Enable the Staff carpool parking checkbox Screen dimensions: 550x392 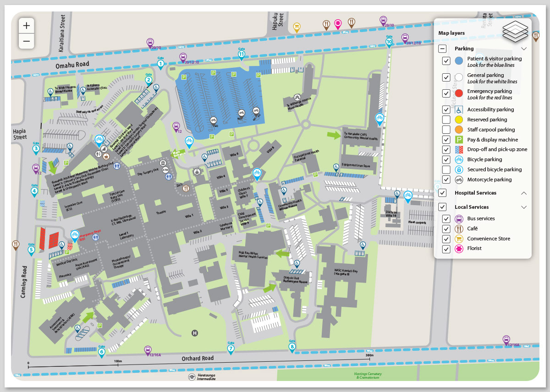click(x=446, y=130)
